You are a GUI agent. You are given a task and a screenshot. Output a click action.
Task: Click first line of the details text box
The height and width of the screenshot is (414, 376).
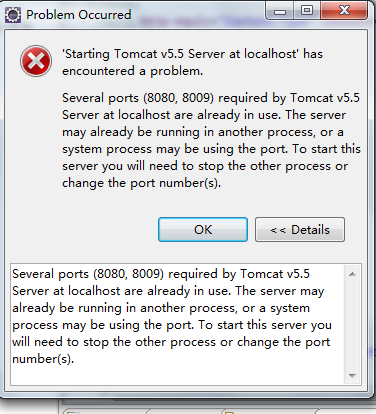pos(161,274)
